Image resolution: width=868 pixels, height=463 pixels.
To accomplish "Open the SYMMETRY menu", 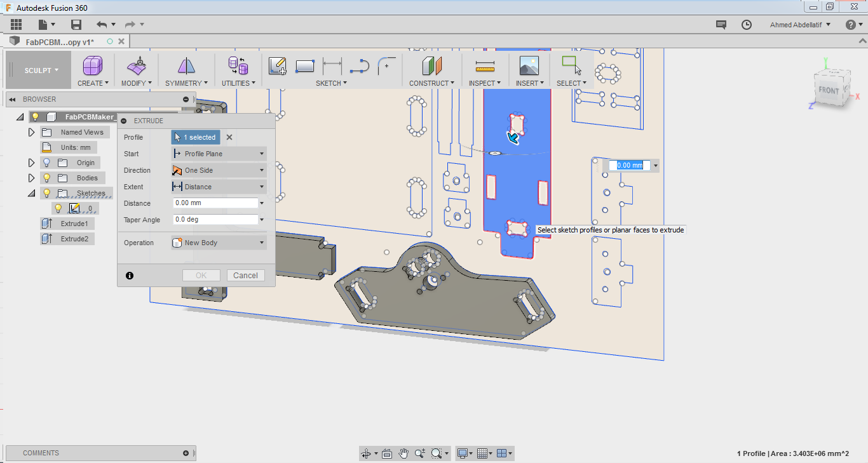I will [x=186, y=83].
